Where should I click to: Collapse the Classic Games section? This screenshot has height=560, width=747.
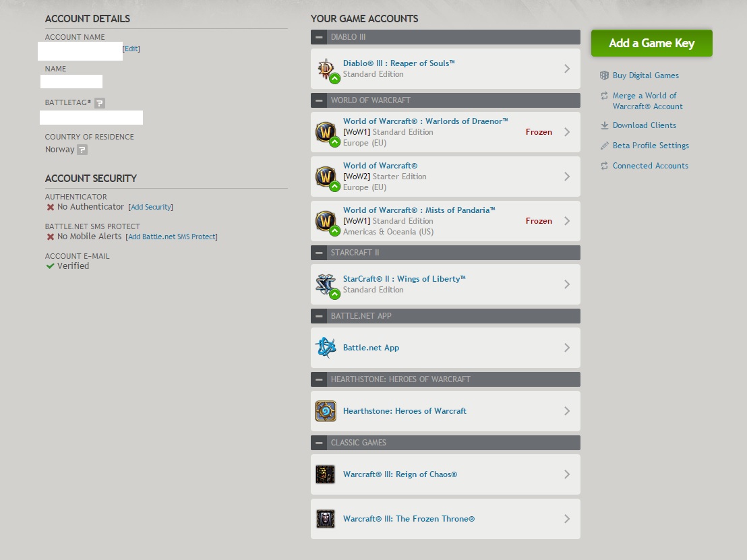319,443
